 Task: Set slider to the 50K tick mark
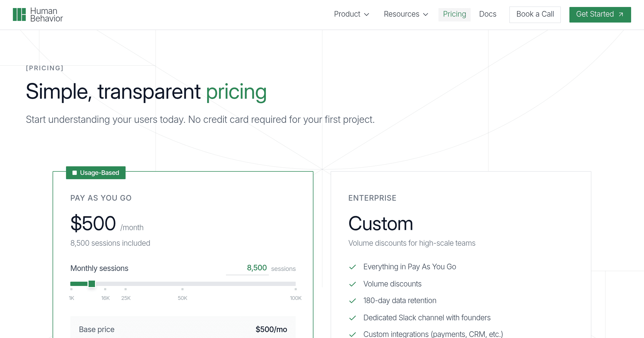click(182, 289)
